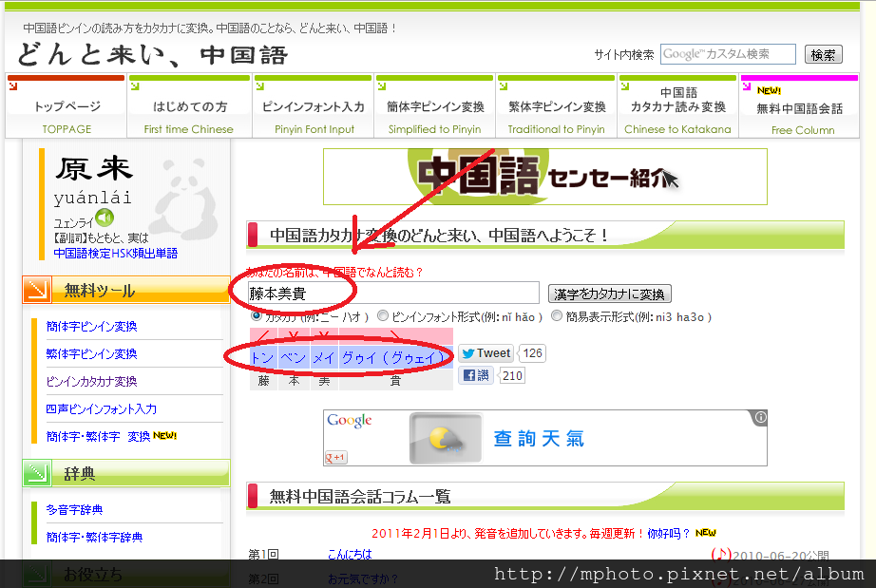Image resolution: width=876 pixels, height=588 pixels.
Task: Open the 中国語検定HSK頻出単語 link
Action: coord(116,253)
